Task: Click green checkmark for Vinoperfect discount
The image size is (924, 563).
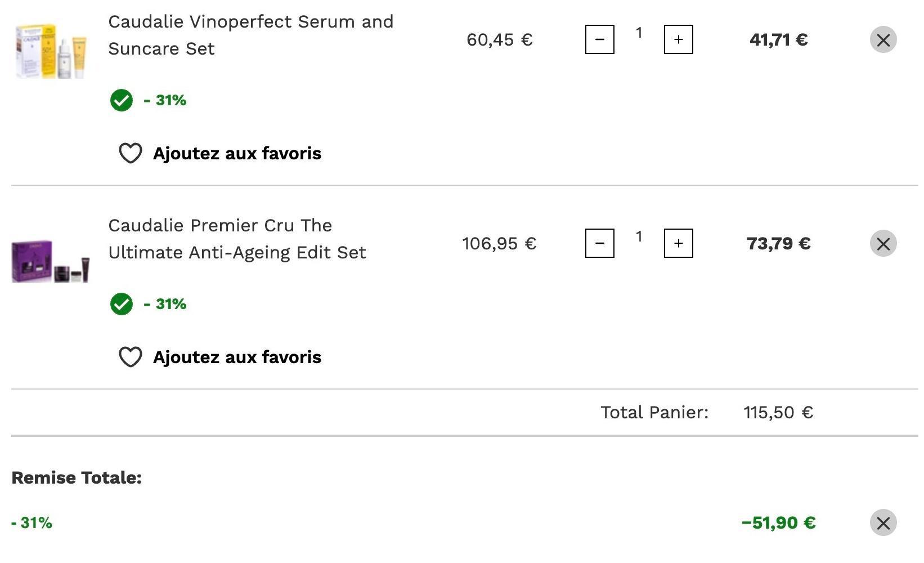Action: tap(122, 100)
